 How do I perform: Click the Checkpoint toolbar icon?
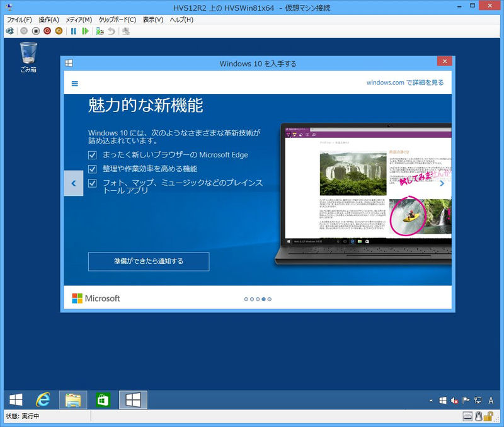click(x=100, y=31)
